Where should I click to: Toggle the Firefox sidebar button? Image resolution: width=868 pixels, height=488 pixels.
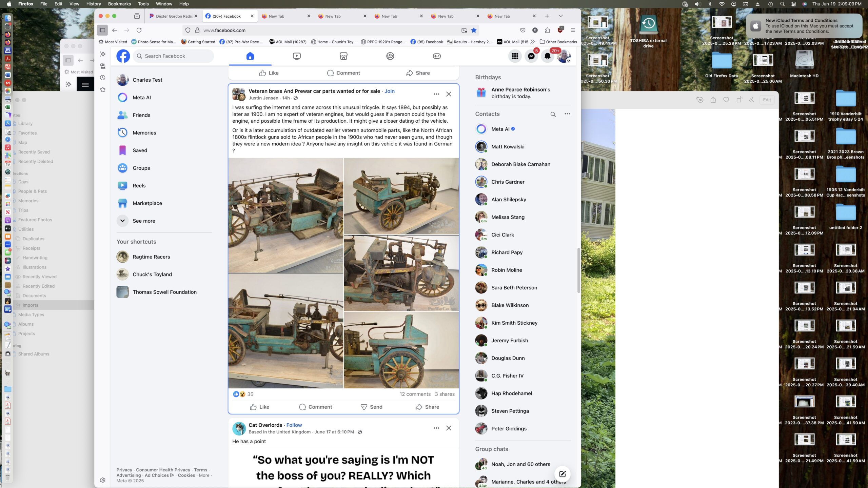pos(102,30)
